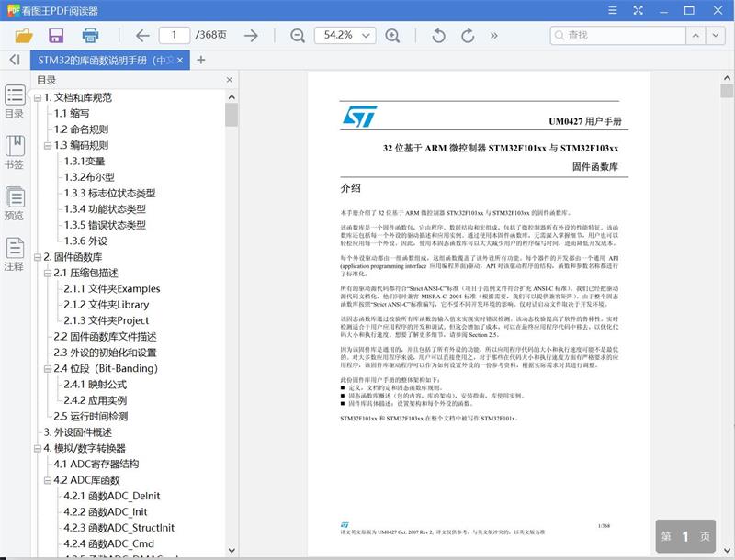Go to the previous page arrow
This screenshot has height=560, width=735.
tap(142, 36)
